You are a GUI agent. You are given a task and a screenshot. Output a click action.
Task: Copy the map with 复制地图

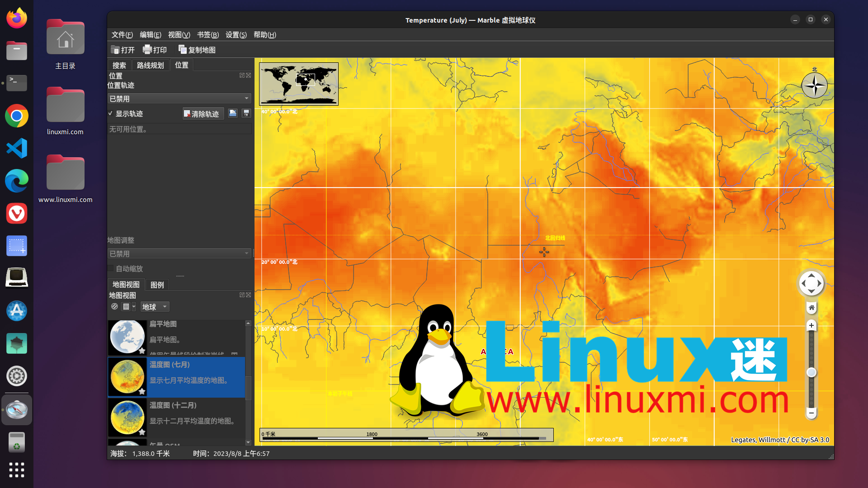pyautogui.click(x=197, y=50)
